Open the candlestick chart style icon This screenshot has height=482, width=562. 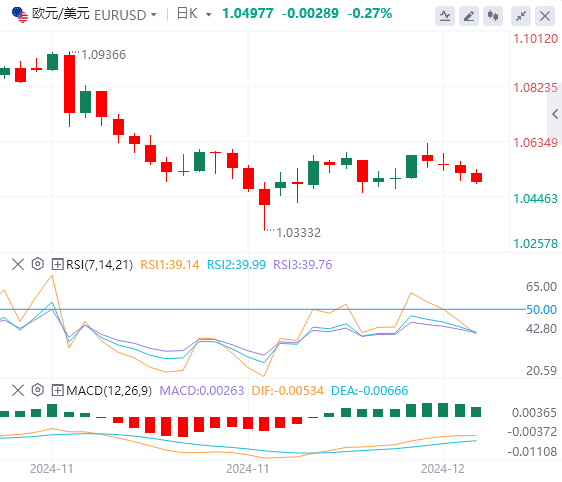pos(493,16)
